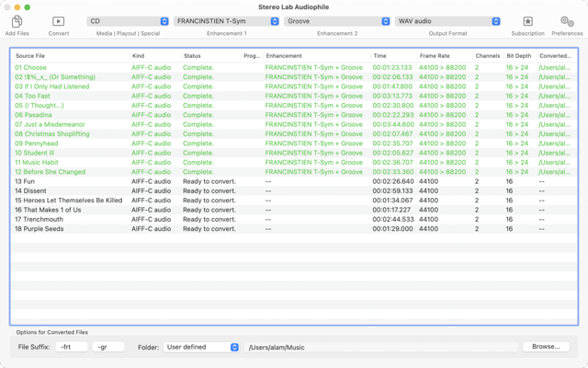Open Preferences gears icon

tap(567, 21)
